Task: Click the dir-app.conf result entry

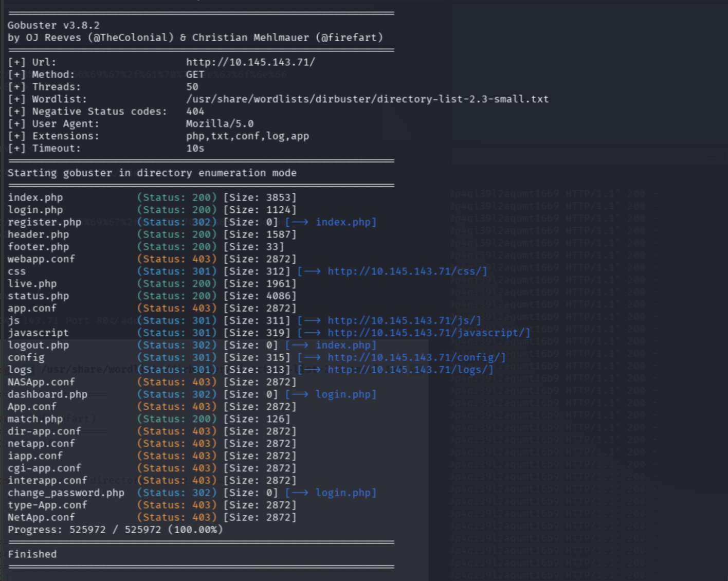Action: (44, 432)
